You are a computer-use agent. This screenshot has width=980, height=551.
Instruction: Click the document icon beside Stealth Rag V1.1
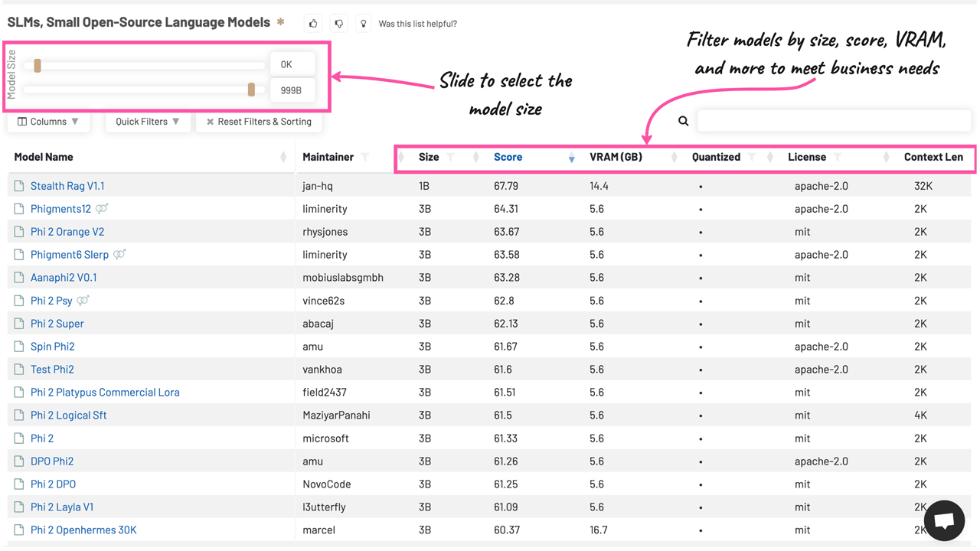click(x=18, y=185)
